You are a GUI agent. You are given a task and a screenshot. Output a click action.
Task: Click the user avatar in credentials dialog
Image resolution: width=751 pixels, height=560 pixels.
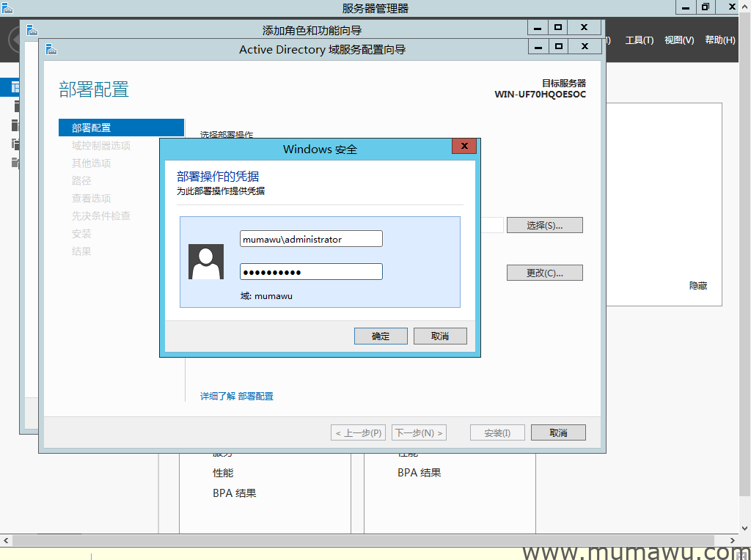pos(206,262)
